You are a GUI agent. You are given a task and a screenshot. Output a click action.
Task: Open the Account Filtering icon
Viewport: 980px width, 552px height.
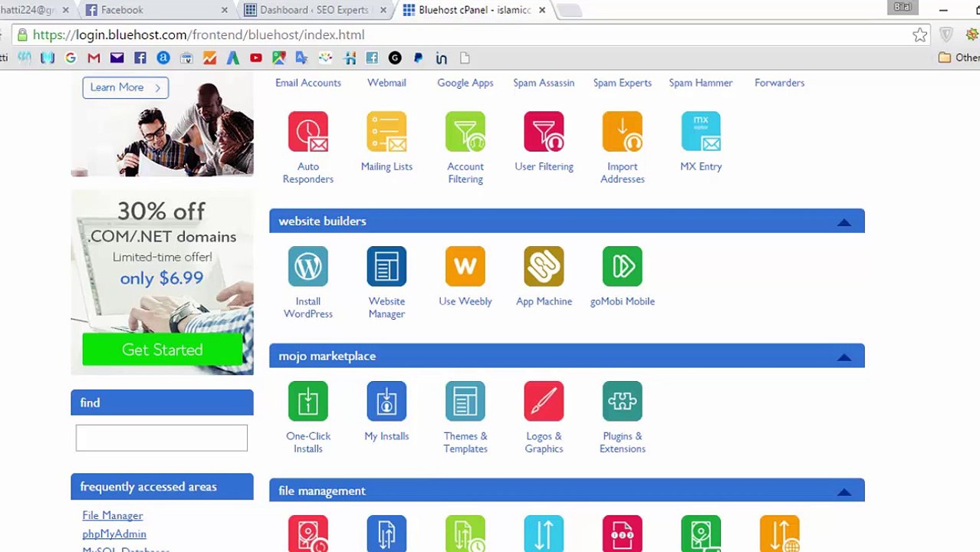465,132
